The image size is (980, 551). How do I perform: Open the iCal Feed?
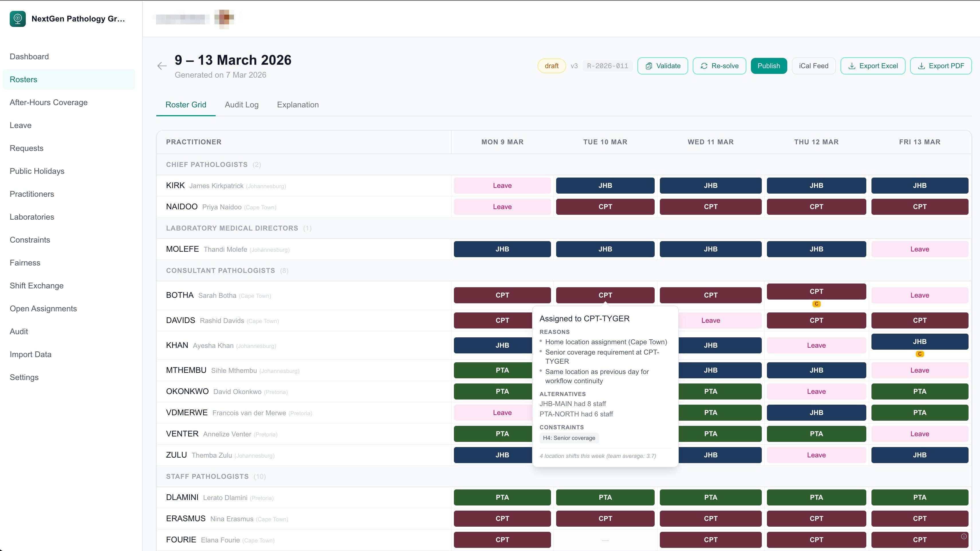(814, 66)
